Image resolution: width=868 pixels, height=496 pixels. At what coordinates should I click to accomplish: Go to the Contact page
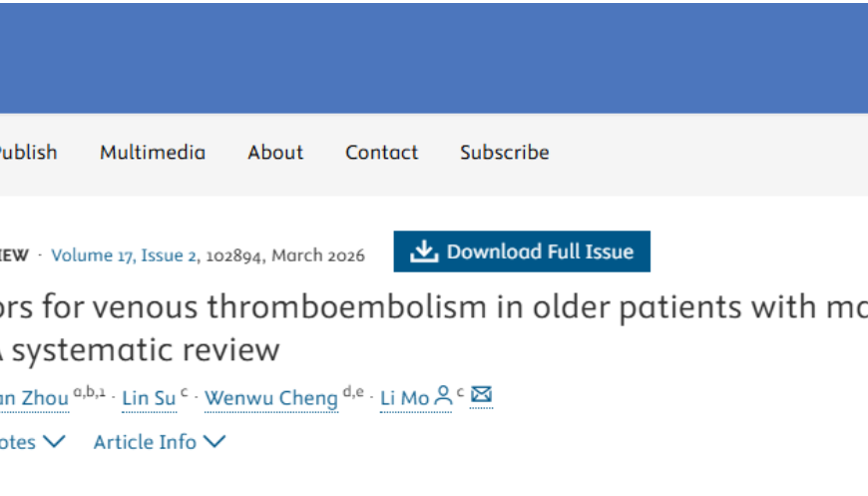coord(382,153)
